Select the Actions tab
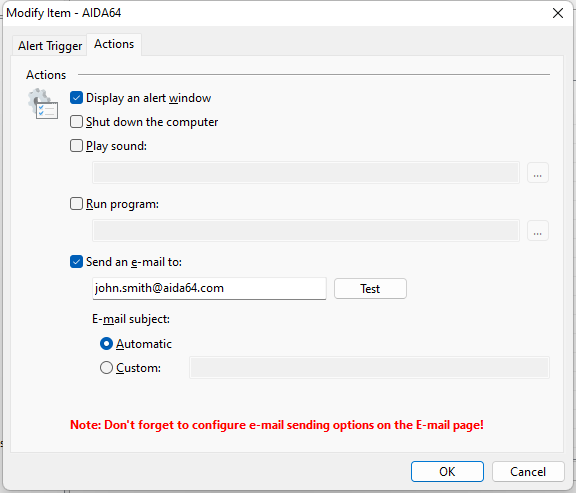The image size is (576, 493). (114, 44)
